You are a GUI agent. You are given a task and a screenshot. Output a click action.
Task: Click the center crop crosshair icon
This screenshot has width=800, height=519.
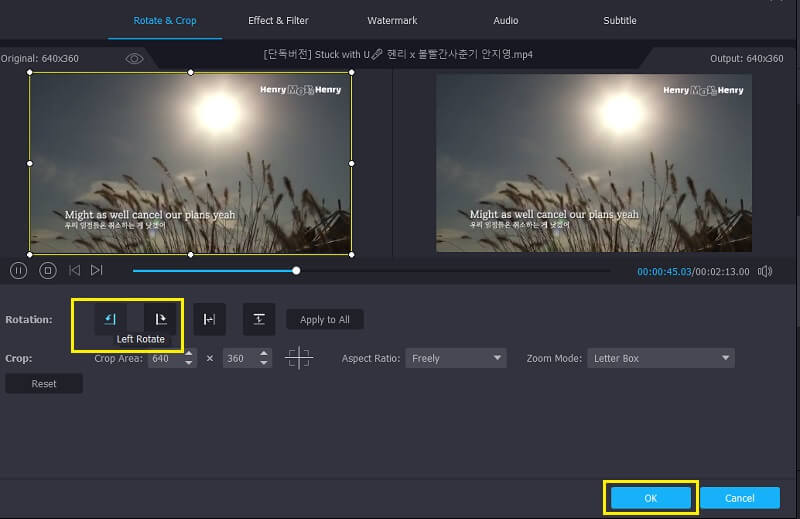coord(298,358)
